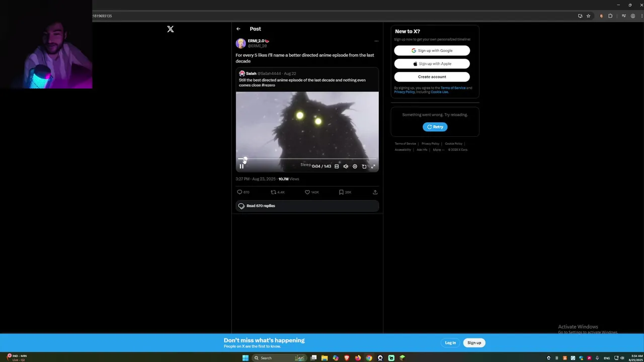
Task: Open the Windows Start menu
Action: 245,358
